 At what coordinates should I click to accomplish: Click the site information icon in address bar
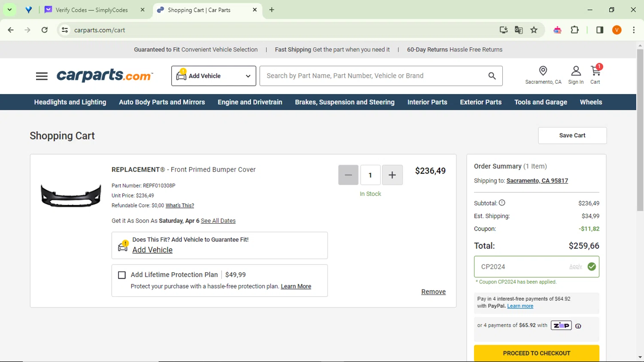tap(65, 30)
